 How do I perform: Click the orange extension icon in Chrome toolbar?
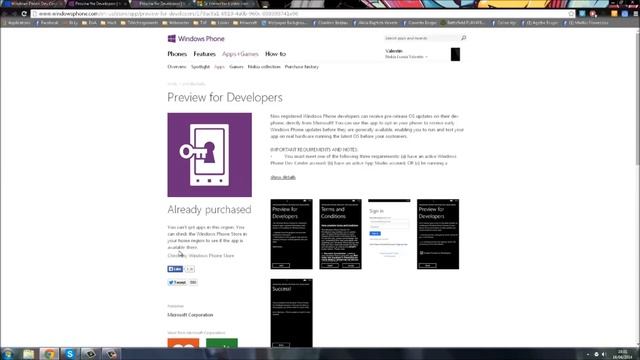pyautogui.click(x=614, y=14)
